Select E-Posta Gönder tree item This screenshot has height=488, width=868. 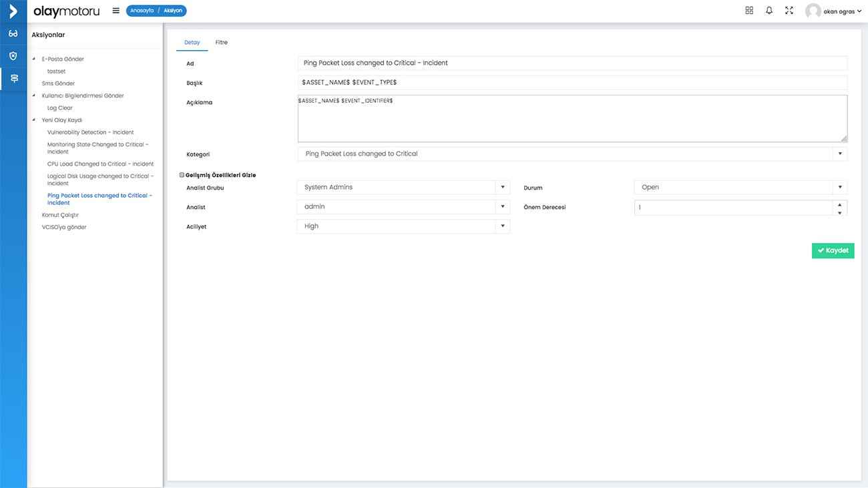(63, 59)
